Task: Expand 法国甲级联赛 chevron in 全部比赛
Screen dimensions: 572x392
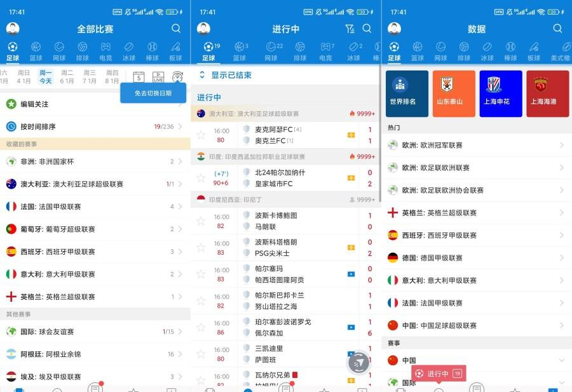Action: pyautogui.click(x=180, y=206)
